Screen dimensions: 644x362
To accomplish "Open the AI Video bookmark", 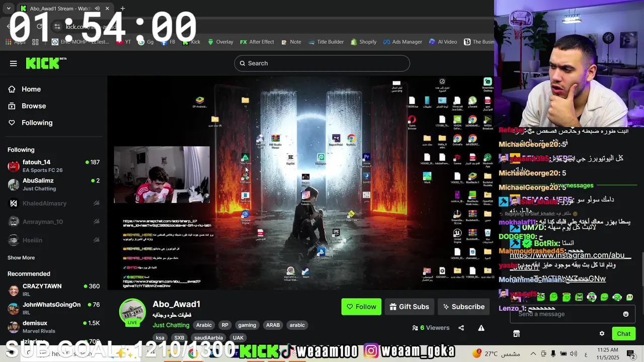I will click(443, 42).
